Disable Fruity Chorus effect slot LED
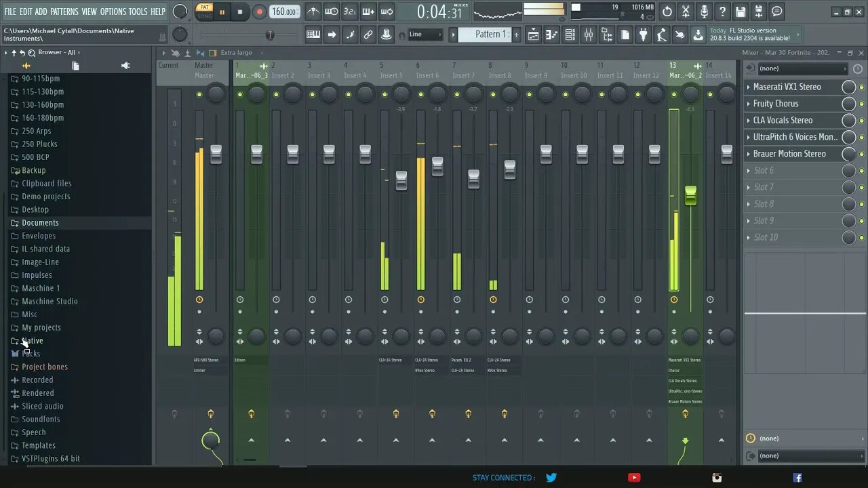868x488 pixels. click(861, 104)
